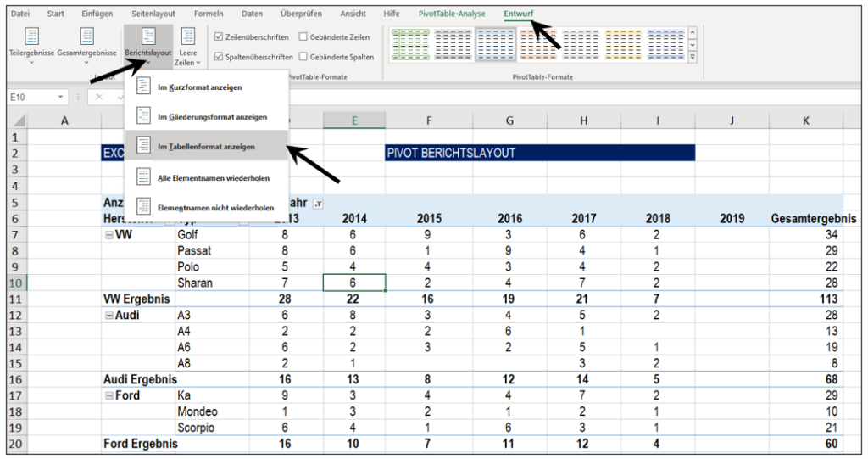The image size is (868, 459).
Task: Select column K header
Action: (x=806, y=120)
